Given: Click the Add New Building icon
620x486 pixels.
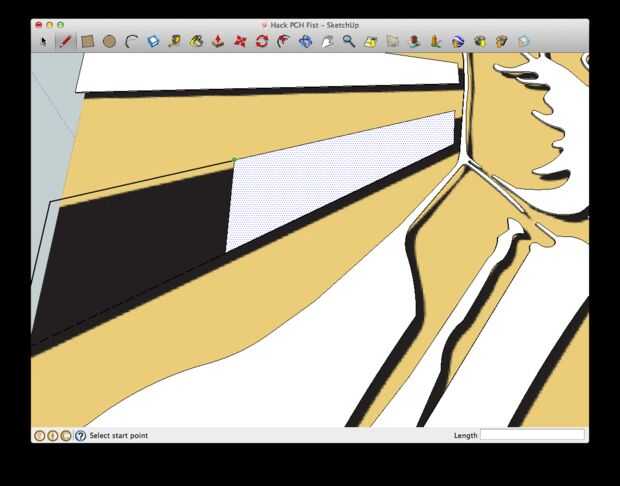Looking at the screenshot, I should (436, 41).
